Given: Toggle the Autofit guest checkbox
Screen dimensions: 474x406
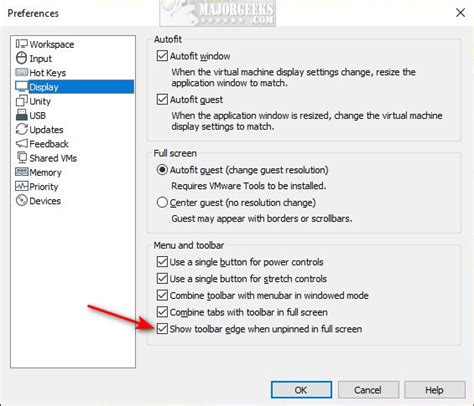Looking at the screenshot, I should (x=162, y=99).
